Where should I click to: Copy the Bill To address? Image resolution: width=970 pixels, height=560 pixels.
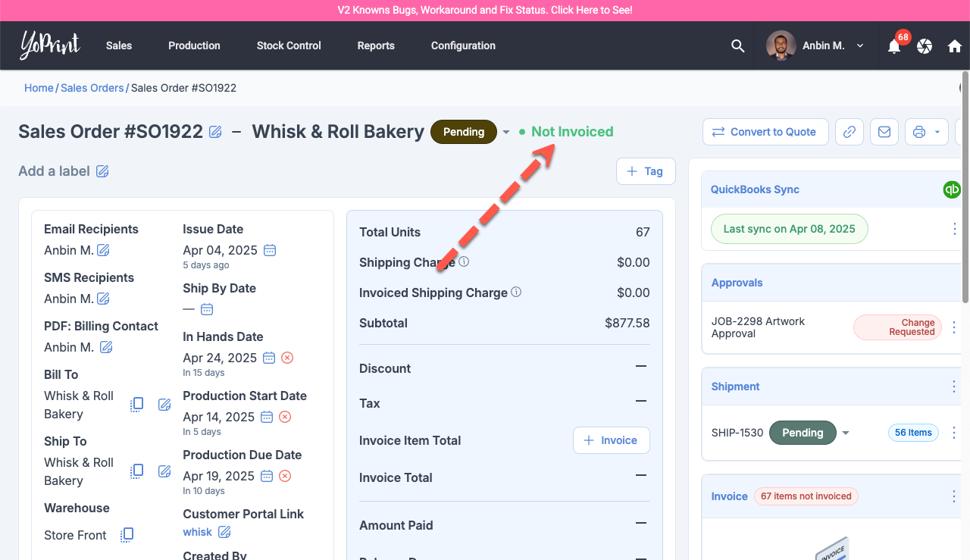(x=137, y=405)
